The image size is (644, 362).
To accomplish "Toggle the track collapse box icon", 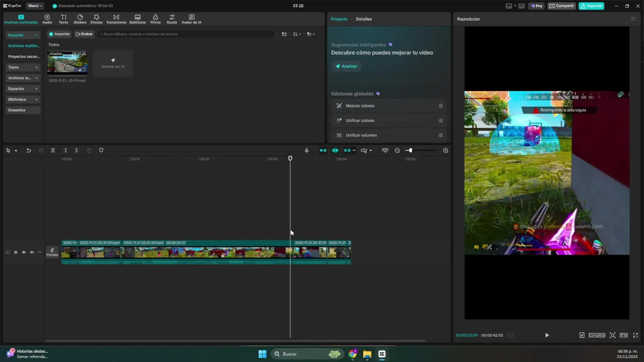I will (8, 252).
